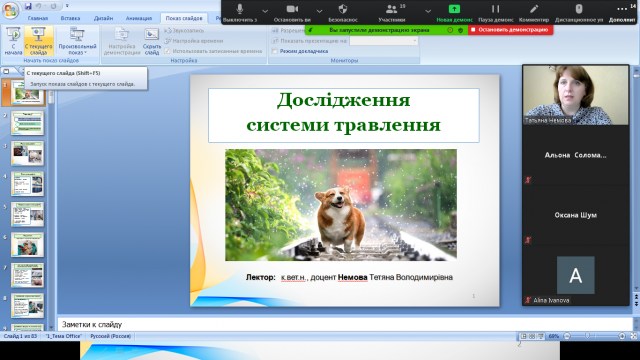Redo action in quick access toolbar
640x360 pixels.
(53, 6)
